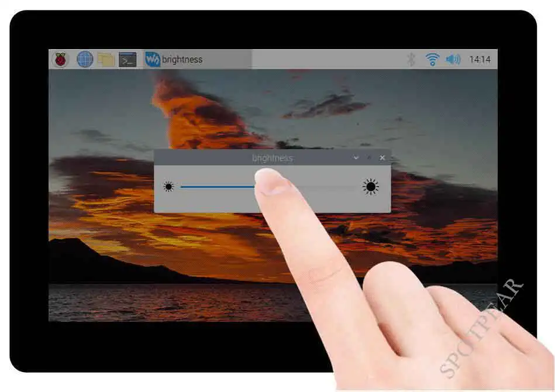Click the large bright sun icon
The image size is (555, 392).
pos(370,187)
